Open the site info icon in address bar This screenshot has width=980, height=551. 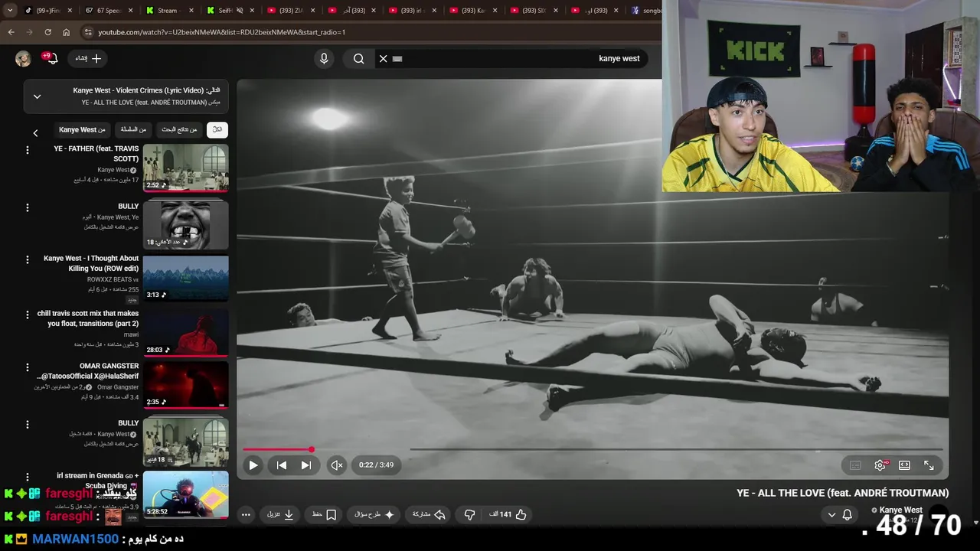pos(88,32)
